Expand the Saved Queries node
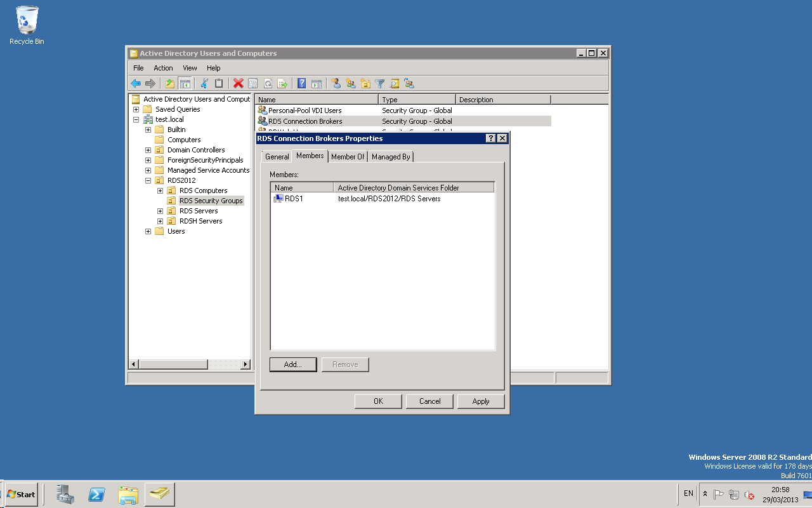This screenshot has width=812, height=508. 136,109
